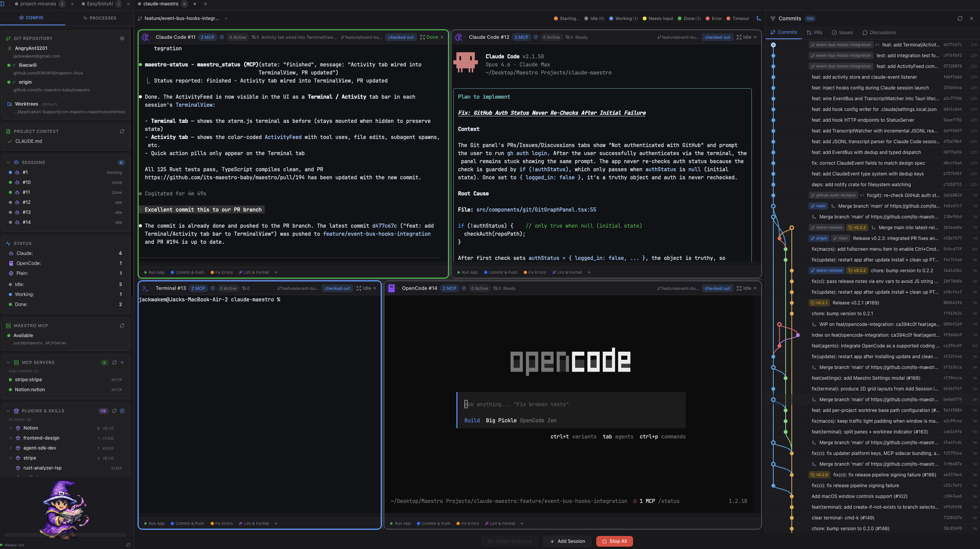Run App in Claude Code #11
980x549 pixels.
tap(154, 273)
